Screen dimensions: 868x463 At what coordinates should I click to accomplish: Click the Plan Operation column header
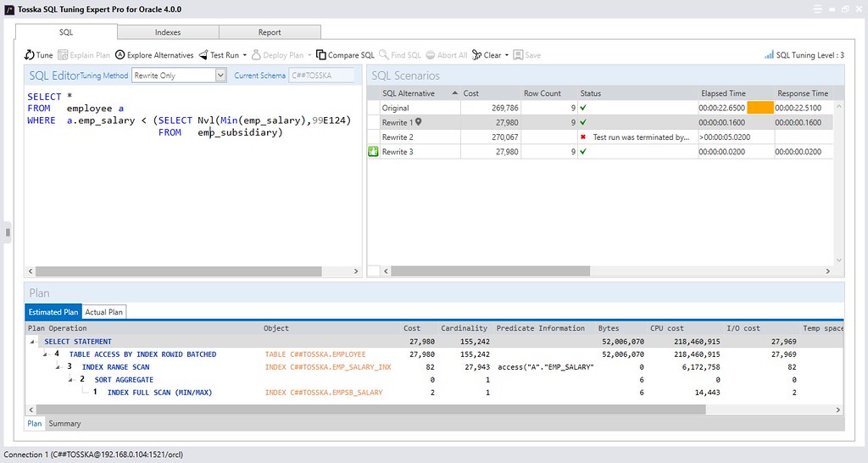[x=58, y=328]
